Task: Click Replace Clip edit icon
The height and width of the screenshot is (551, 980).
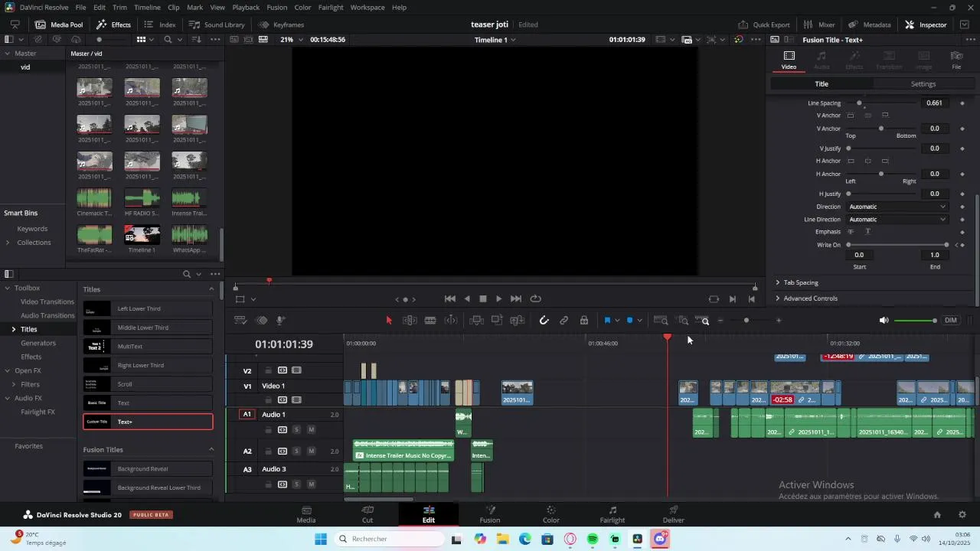Action: click(518, 321)
